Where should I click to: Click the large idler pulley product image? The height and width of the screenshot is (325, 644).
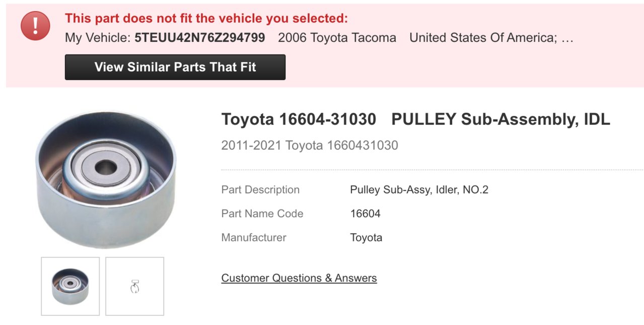pyautogui.click(x=106, y=179)
